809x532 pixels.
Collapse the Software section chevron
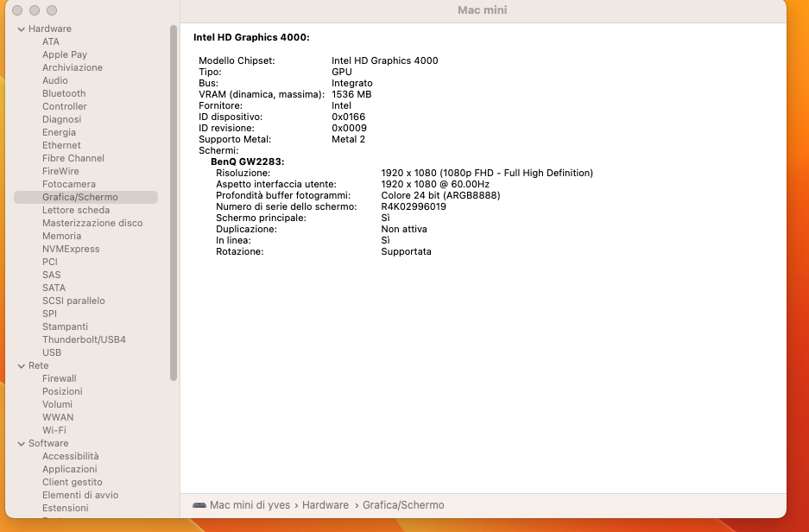point(22,444)
